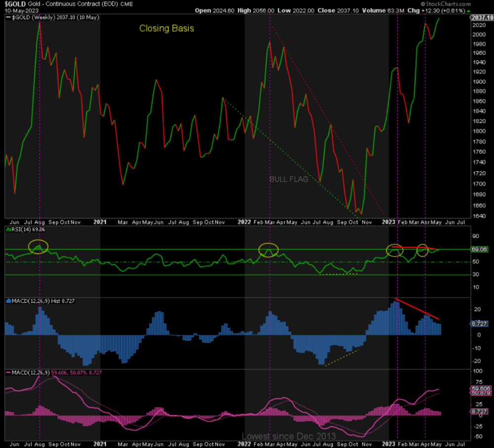494x448 pixels.
Task: Click the green RSI mountain icon in legend
Action: [x=10, y=229]
